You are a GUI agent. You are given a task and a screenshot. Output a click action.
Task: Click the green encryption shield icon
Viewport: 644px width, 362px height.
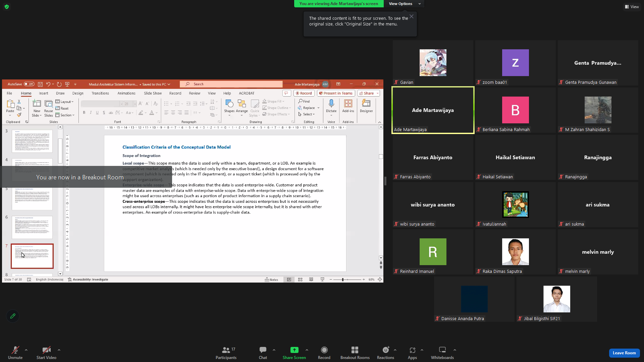pyautogui.click(x=7, y=7)
